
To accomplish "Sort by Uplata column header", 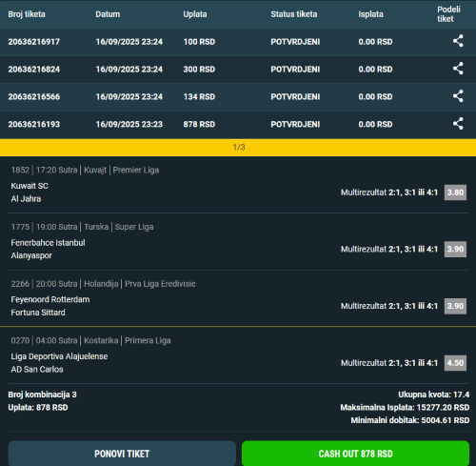I will click(x=195, y=14).
